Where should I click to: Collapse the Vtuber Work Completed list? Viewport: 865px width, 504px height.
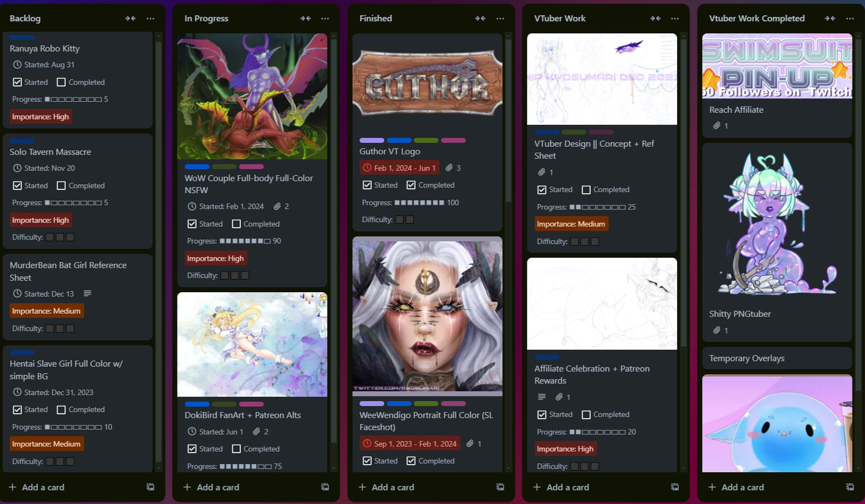[x=830, y=18]
